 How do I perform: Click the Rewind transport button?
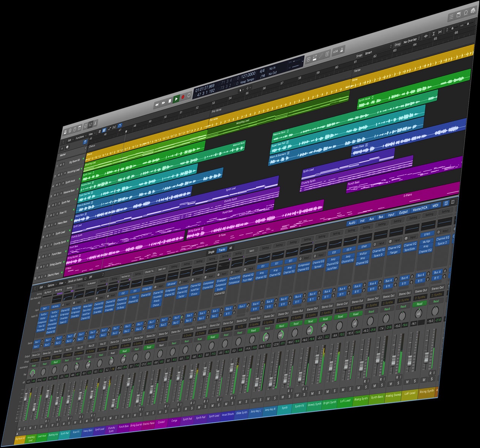click(156, 104)
